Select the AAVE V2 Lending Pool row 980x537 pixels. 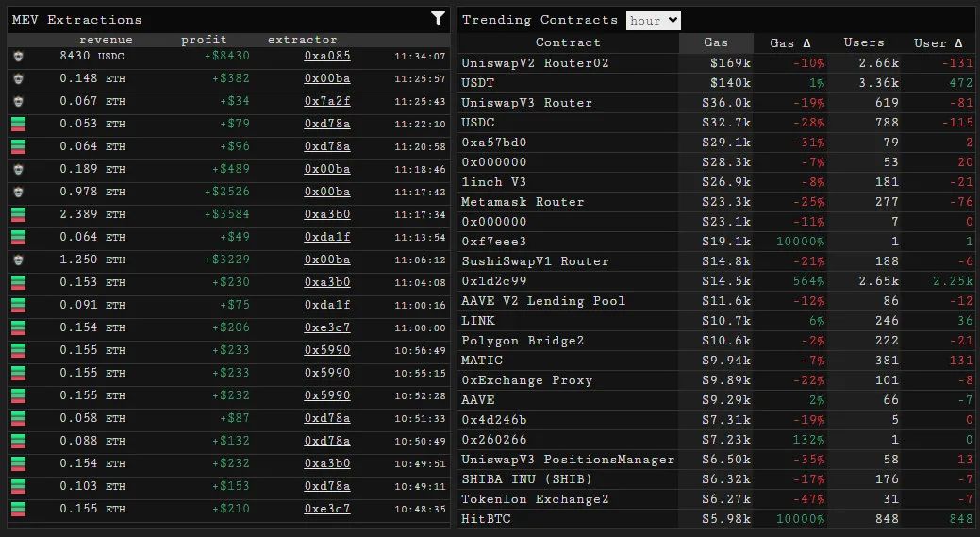point(542,301)
